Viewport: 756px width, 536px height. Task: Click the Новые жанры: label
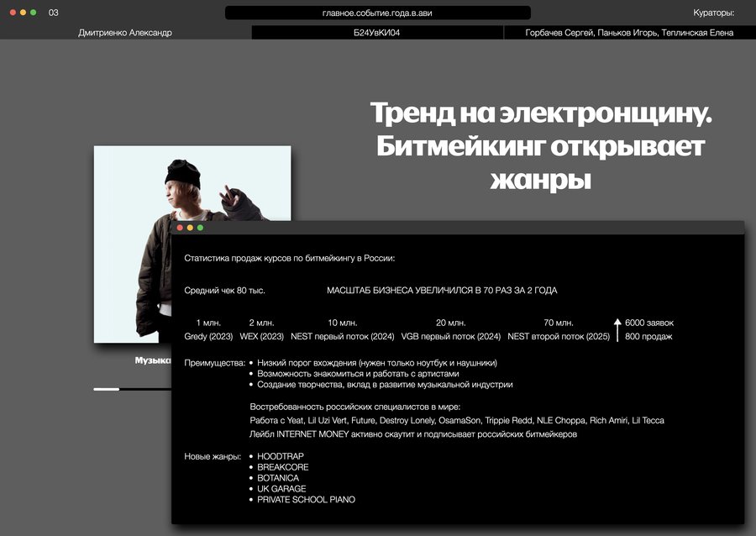213,456
